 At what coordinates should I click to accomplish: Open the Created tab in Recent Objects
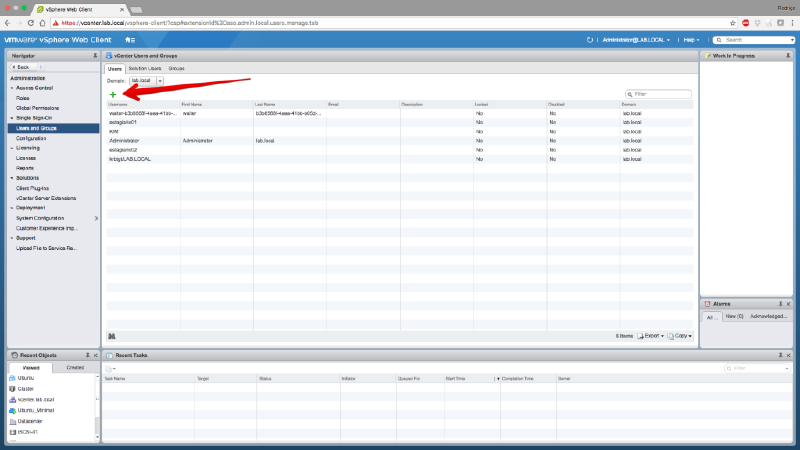click(75, 368)
